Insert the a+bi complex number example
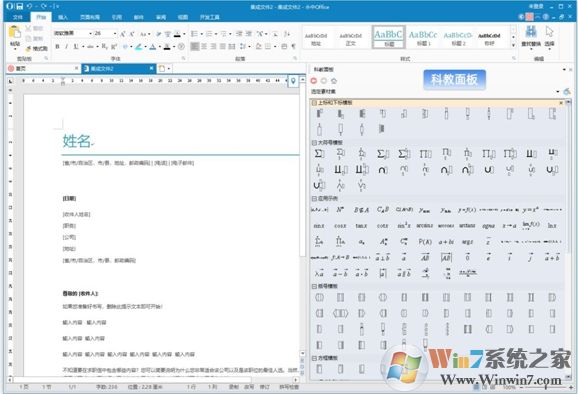This screenshot has height=394, width=578. tap(446, 242)
